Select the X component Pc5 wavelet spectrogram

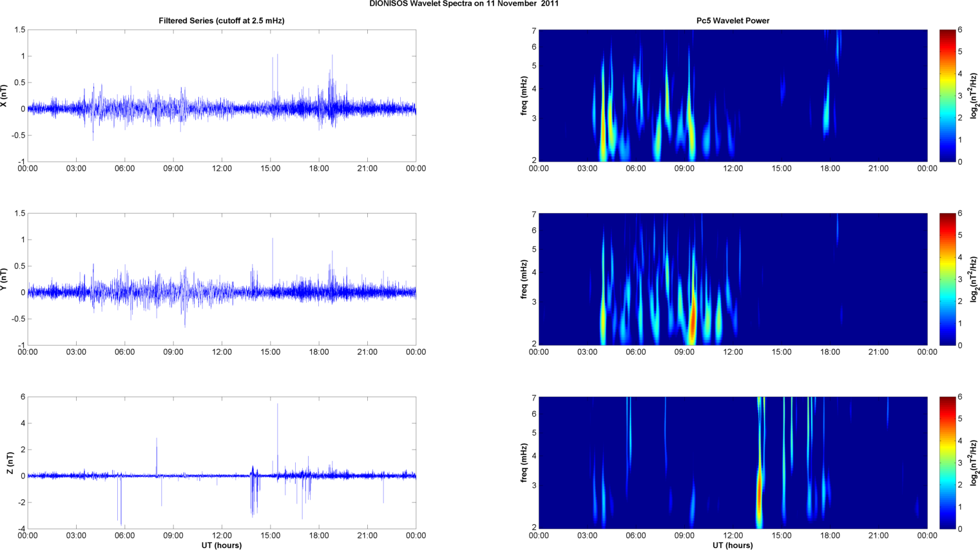[x=733, y=96]
